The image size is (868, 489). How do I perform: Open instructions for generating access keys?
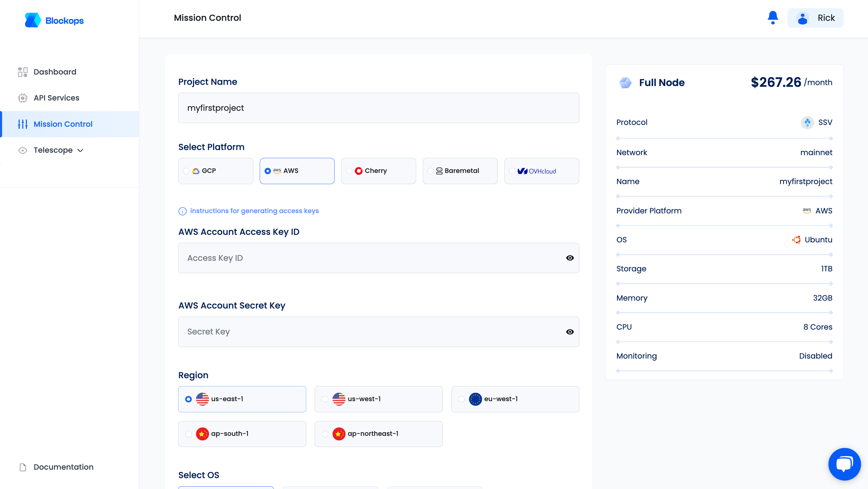[254, 211]
